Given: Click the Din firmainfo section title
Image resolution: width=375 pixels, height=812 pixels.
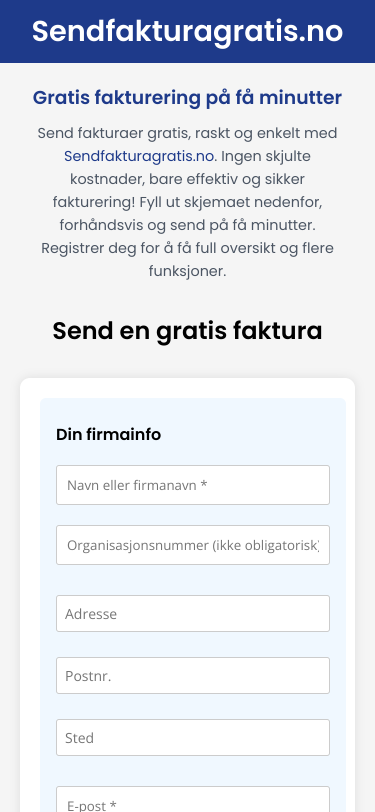Looking at the screenshot, I should [108, 434].
